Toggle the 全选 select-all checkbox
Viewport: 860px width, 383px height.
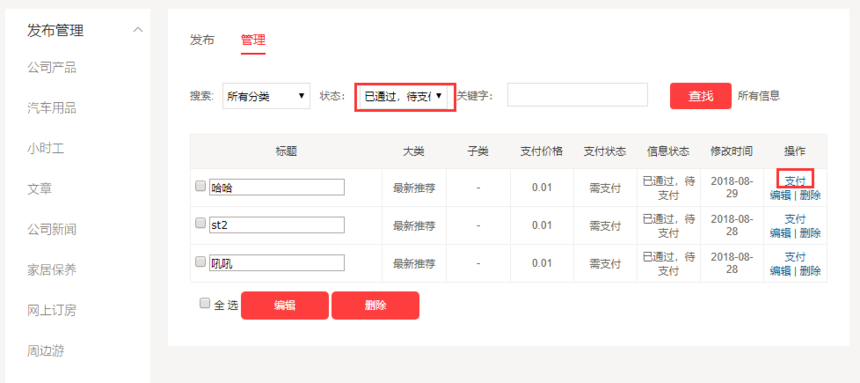[205, 303]
